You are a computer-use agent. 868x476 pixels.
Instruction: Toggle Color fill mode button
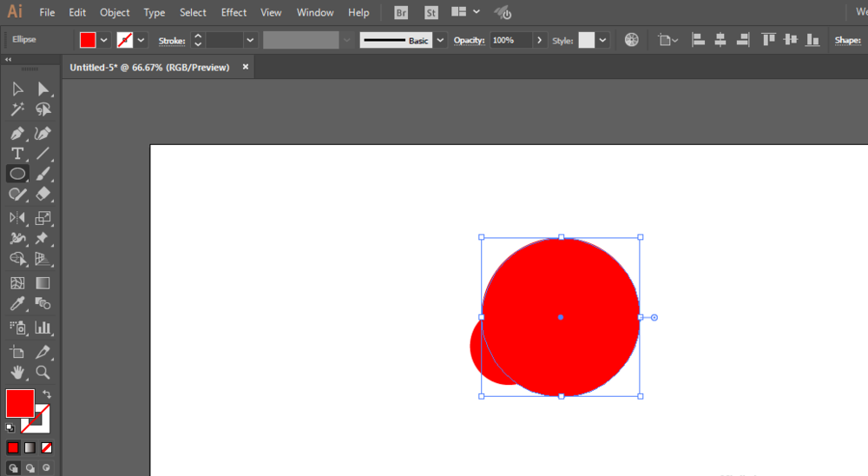[13, 447]
